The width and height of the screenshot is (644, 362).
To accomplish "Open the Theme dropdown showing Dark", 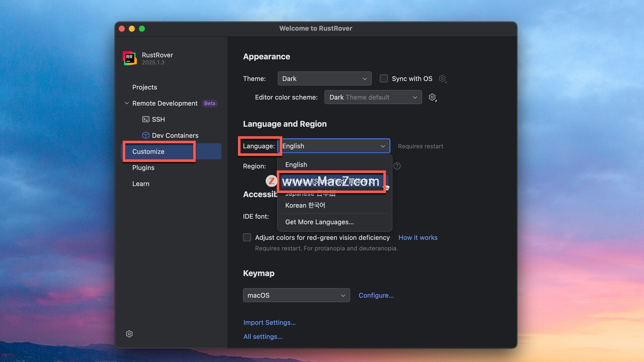I will click(324, 78).
